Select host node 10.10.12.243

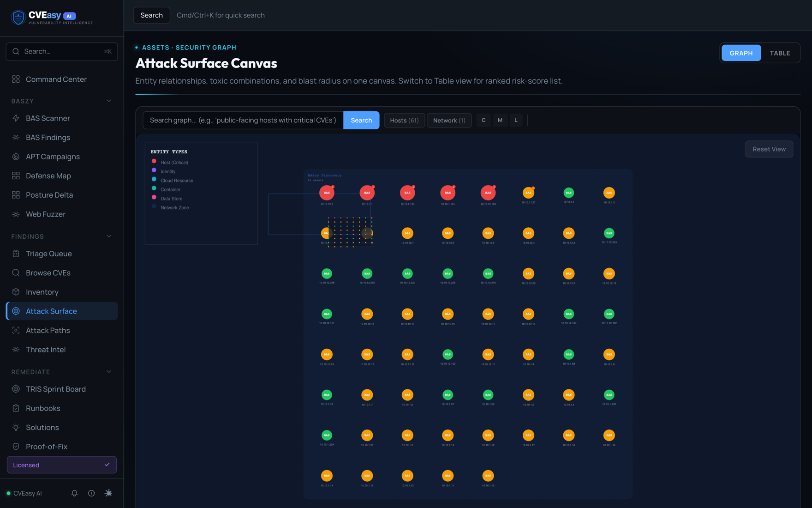pyautogui.click(x=609, y=233)
